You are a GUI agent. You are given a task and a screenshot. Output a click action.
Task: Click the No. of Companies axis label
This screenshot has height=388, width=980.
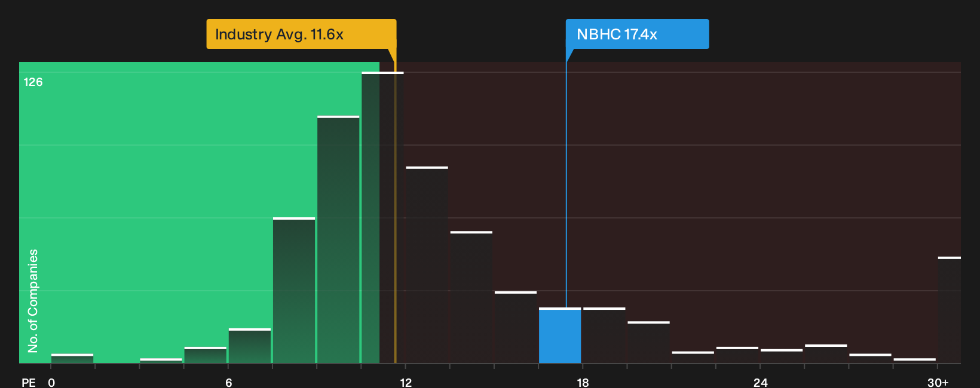(x=33, y=301)
